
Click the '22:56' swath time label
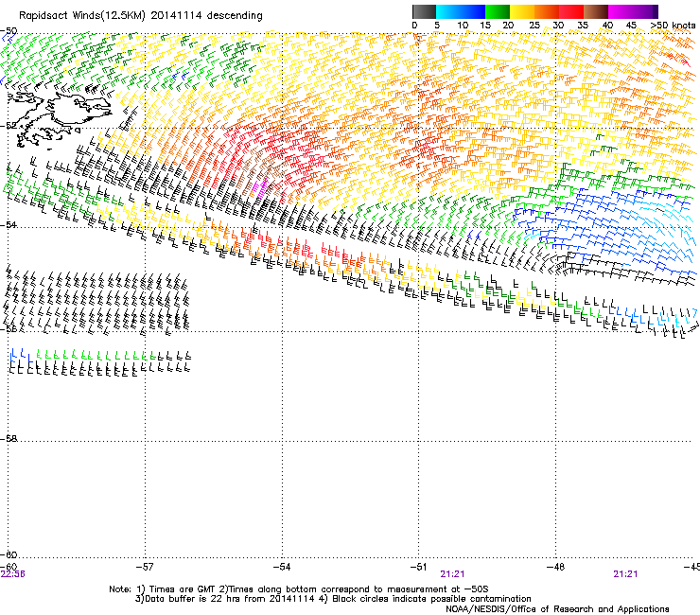[13, 574]
